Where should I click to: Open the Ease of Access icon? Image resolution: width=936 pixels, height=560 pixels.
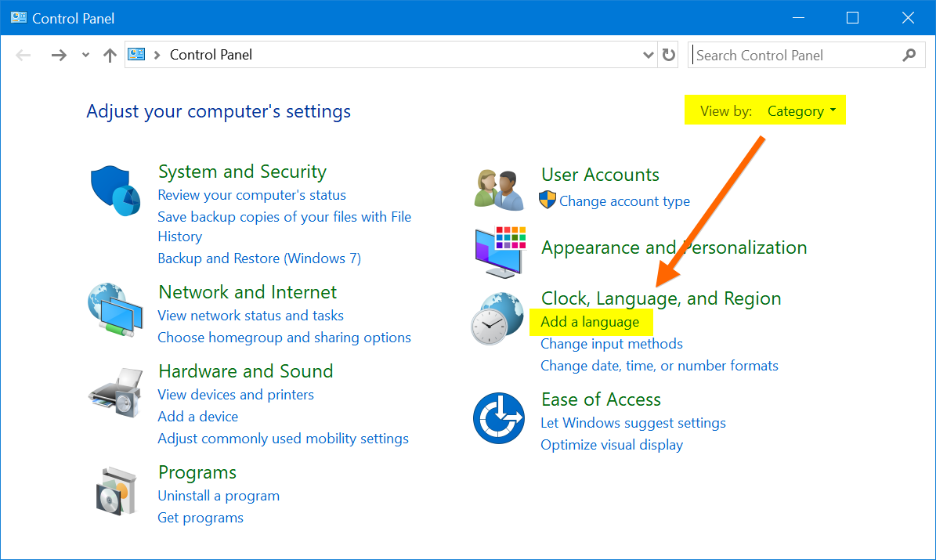tap(499, 418)
